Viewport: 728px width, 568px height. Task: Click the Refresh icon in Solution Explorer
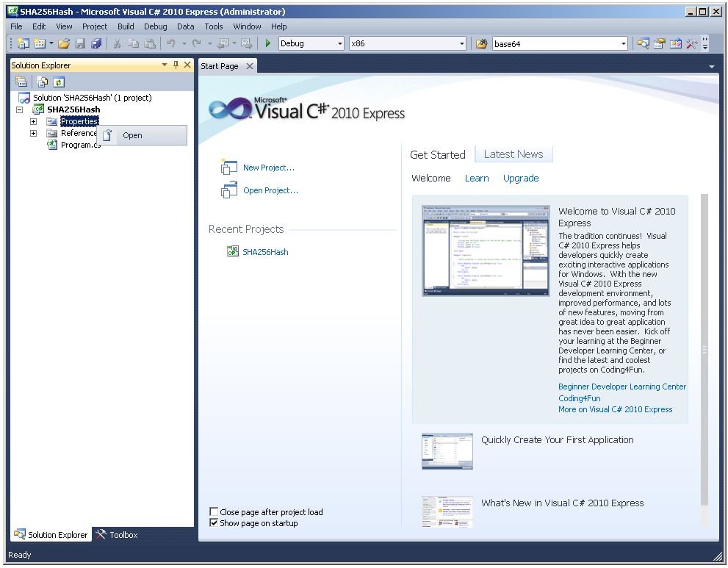[x=59, y=82]
